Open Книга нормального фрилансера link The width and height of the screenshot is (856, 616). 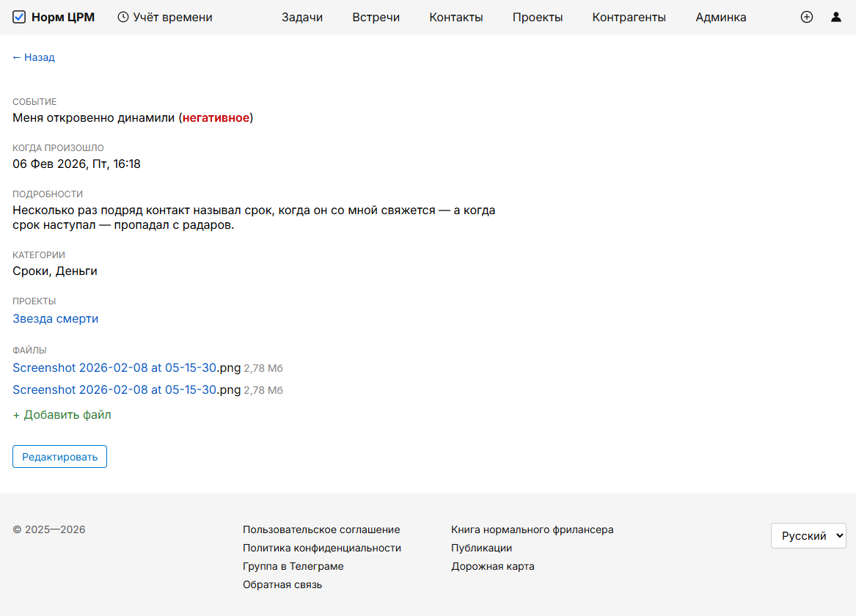coord(532,529)
